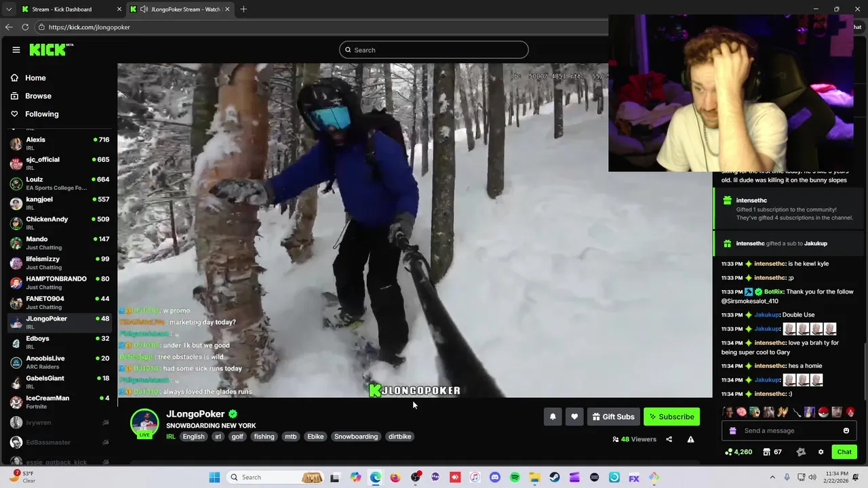This screenshot has height=488, width=868.
Task: Open IceCreamMan channel in sidebar
Action: (58, 402)
